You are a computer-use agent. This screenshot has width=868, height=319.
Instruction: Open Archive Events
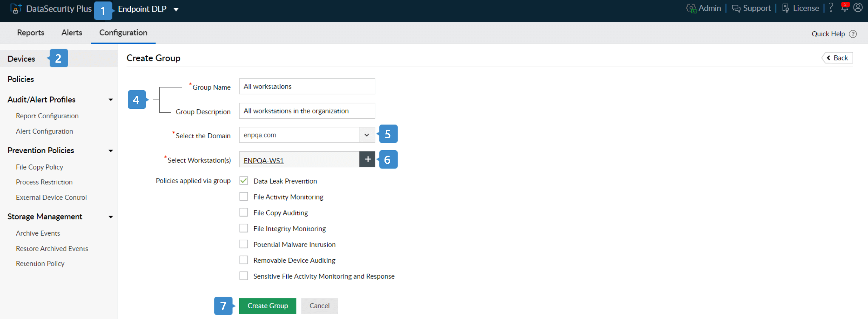(x=38, y=233)
